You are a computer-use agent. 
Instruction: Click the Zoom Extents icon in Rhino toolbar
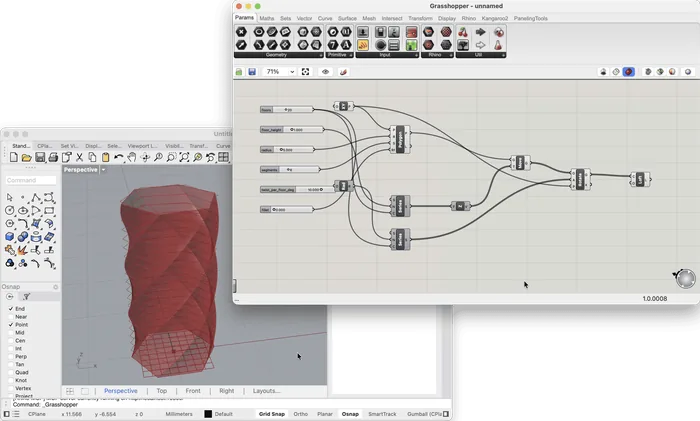184,157
